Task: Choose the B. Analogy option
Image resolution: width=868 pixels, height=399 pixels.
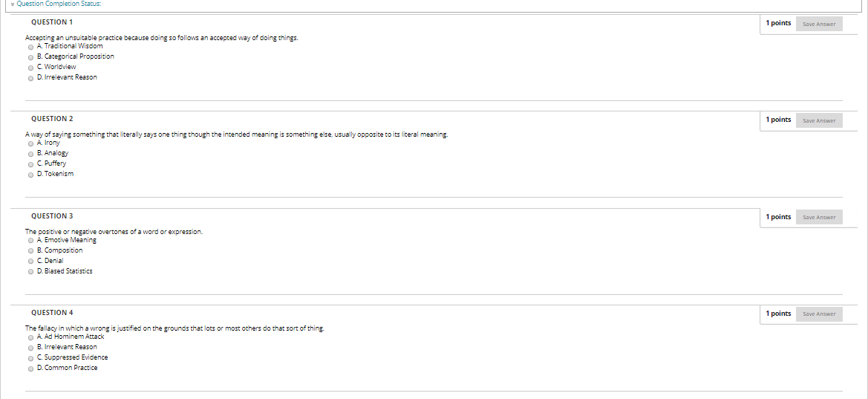Action: pos(30,154)
